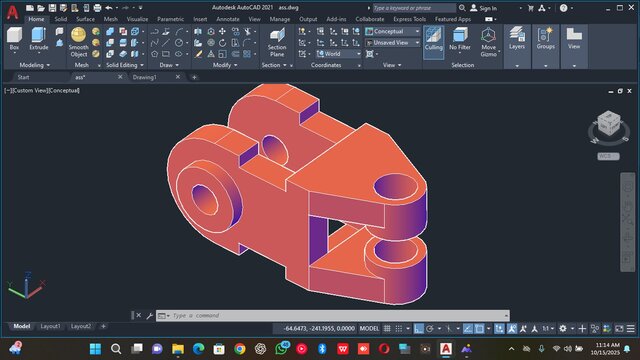Open Google Chrome from the taskbar

[240, 349]
